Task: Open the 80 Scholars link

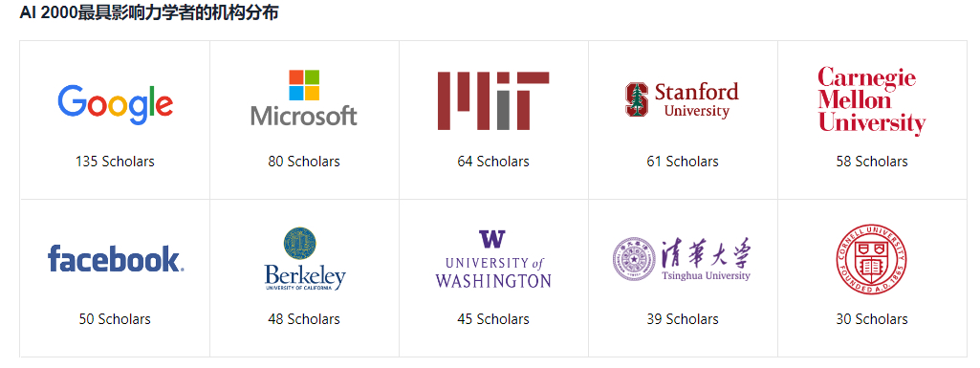Action: coord(304,162)
